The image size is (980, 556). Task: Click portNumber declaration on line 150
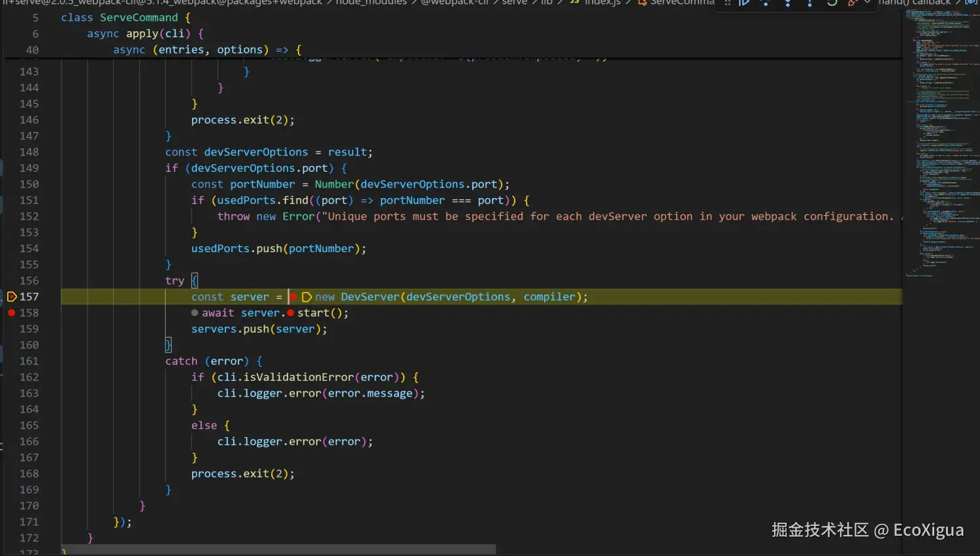pos(262,184)
